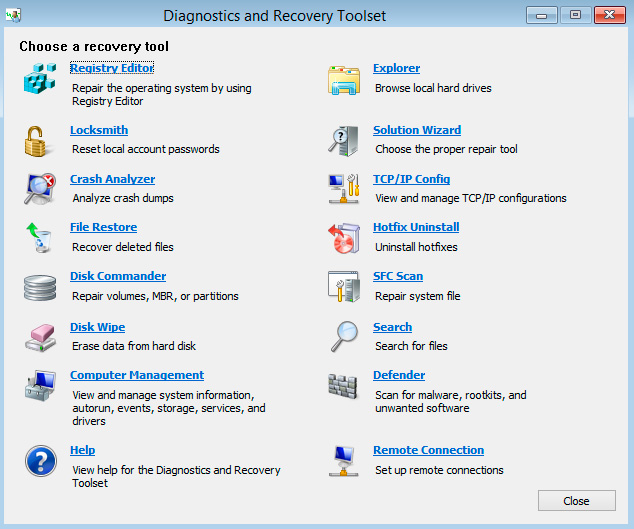634x529 pixels.
Task: Open the Remote Connection link
Action: pos(428,450)
